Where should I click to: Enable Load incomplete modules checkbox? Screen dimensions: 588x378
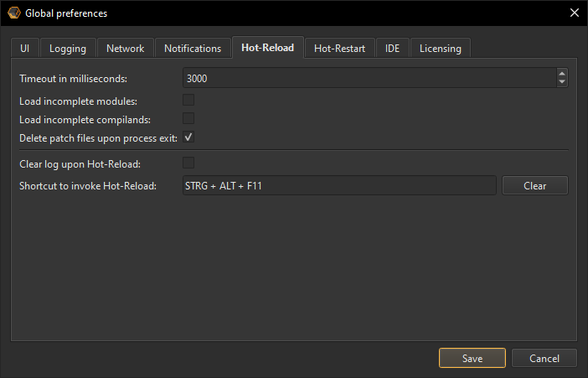click(x=188, y=101)
